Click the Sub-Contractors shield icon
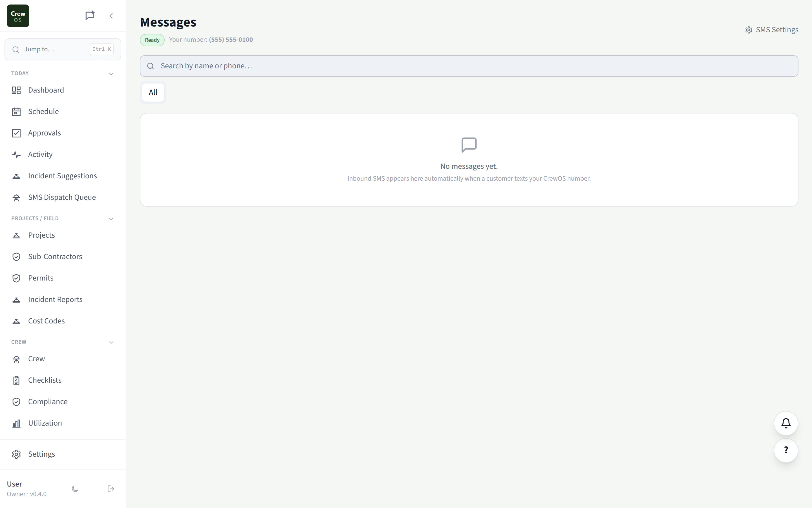This screenshot has width=812, height=508. (16, 257)
